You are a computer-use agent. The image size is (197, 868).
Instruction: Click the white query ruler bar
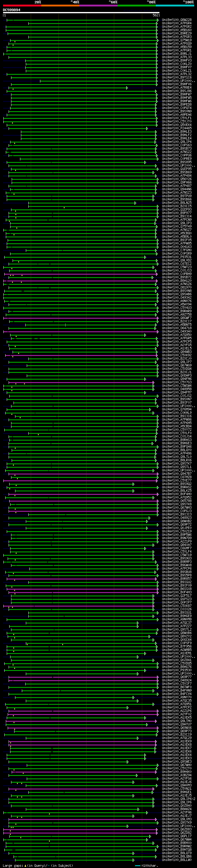(81, 12)
